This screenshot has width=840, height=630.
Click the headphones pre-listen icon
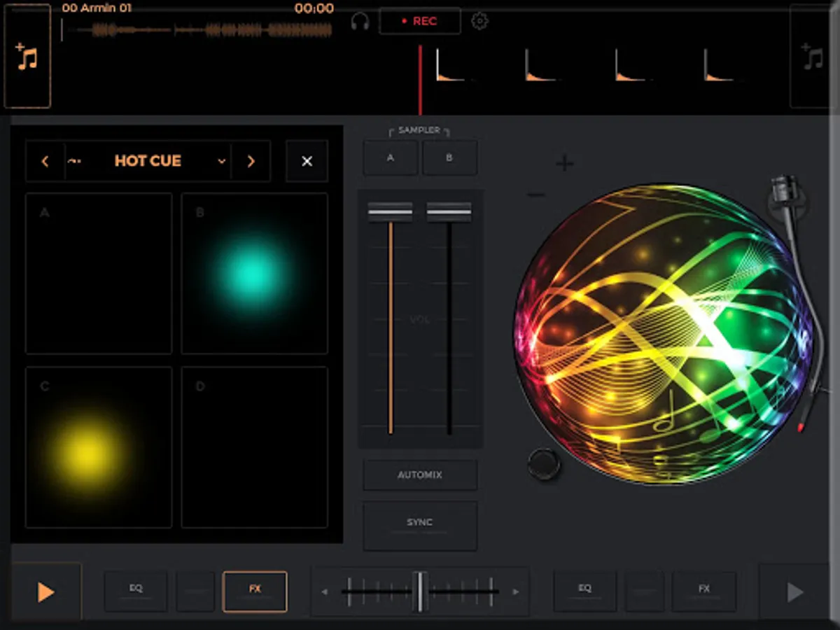pyautogui.click(x=360, y=22)
